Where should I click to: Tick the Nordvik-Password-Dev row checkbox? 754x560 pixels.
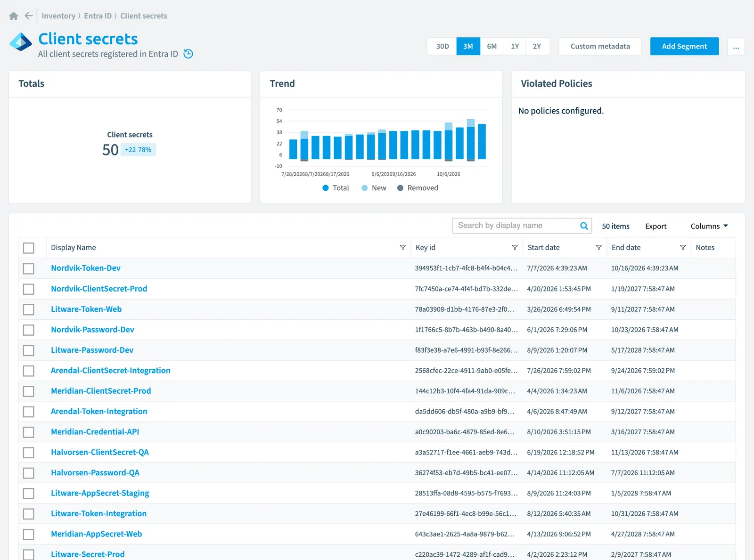click(29, 330)
